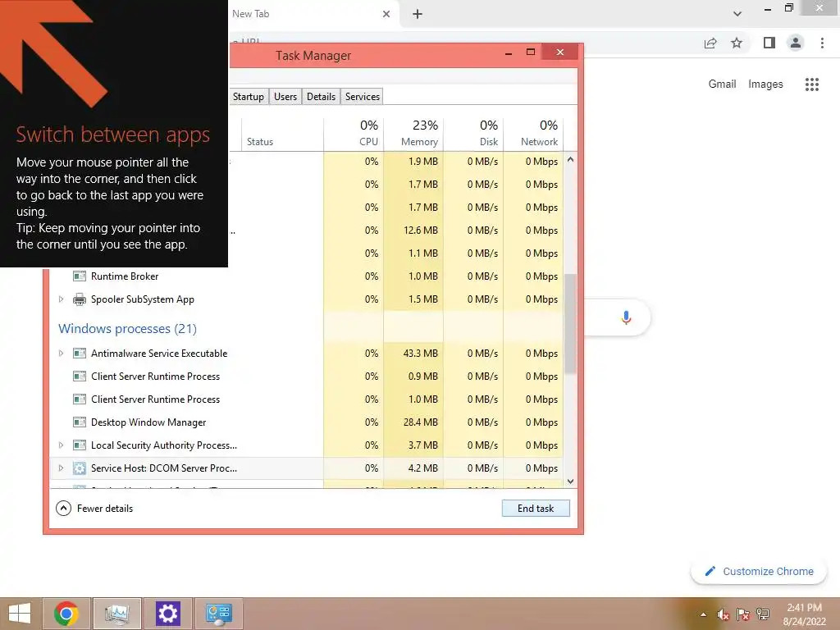The image size is (840, 630).
Task: Start voice search with the microphone
Action: (x=626, y=317)
